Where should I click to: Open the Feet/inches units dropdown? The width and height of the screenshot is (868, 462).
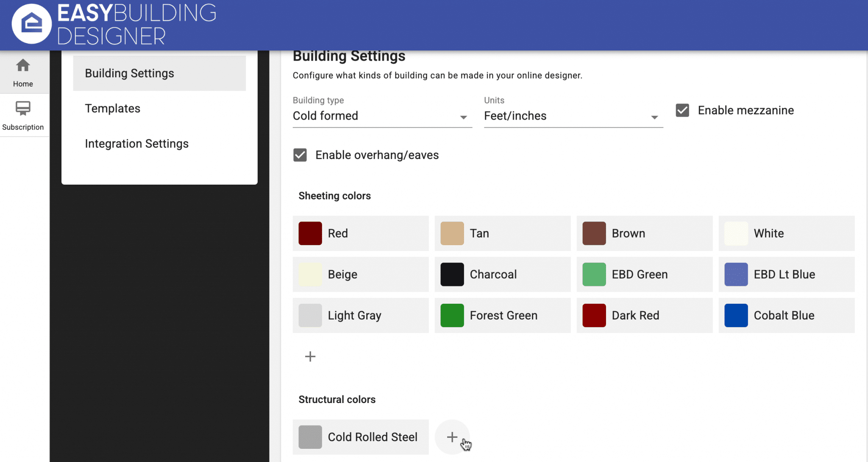[x=564, y=116]
